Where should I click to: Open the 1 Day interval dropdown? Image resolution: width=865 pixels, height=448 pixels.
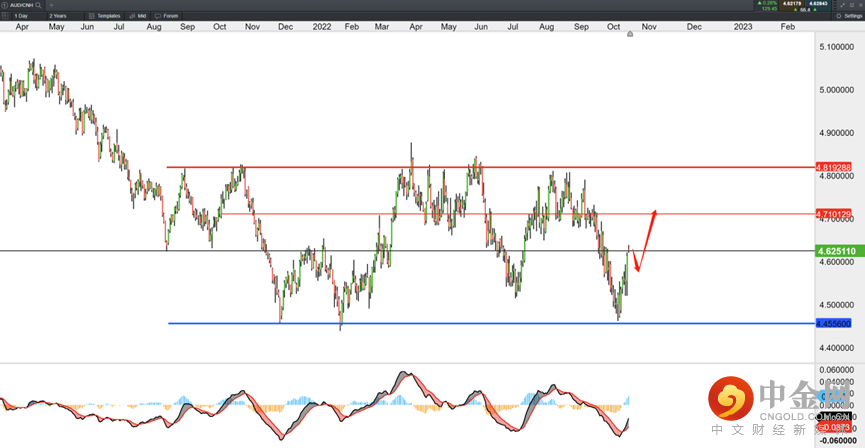(29, 16)
